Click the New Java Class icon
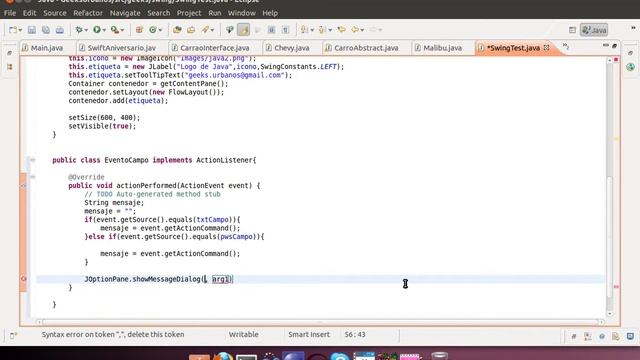 [153, 30]
